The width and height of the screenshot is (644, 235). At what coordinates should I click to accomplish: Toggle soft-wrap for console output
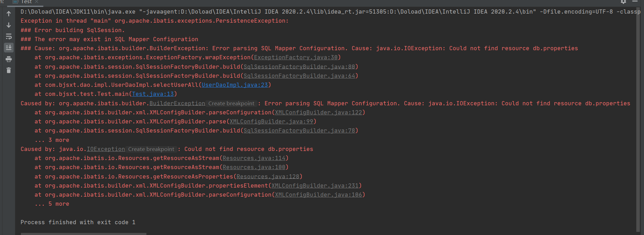point(9,37)
